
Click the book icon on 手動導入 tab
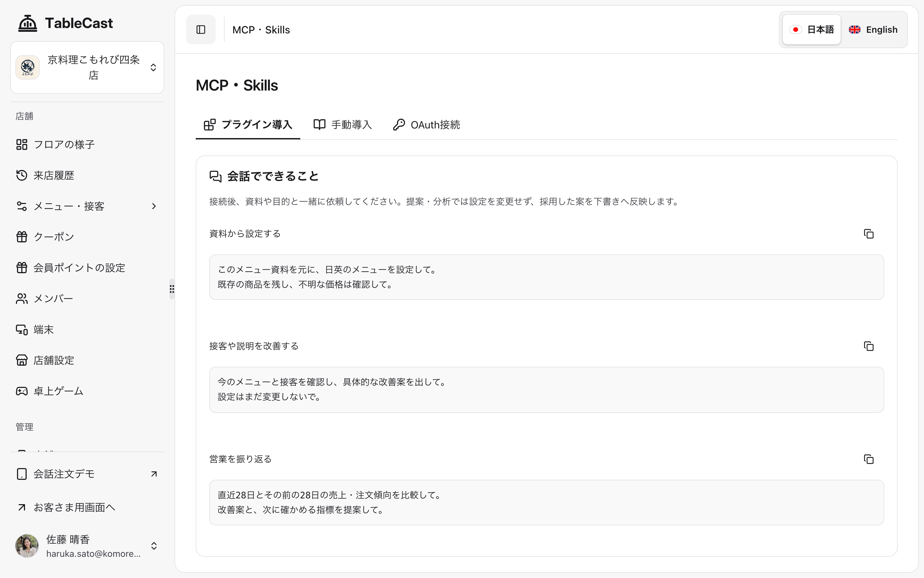[x=319, y=125]
